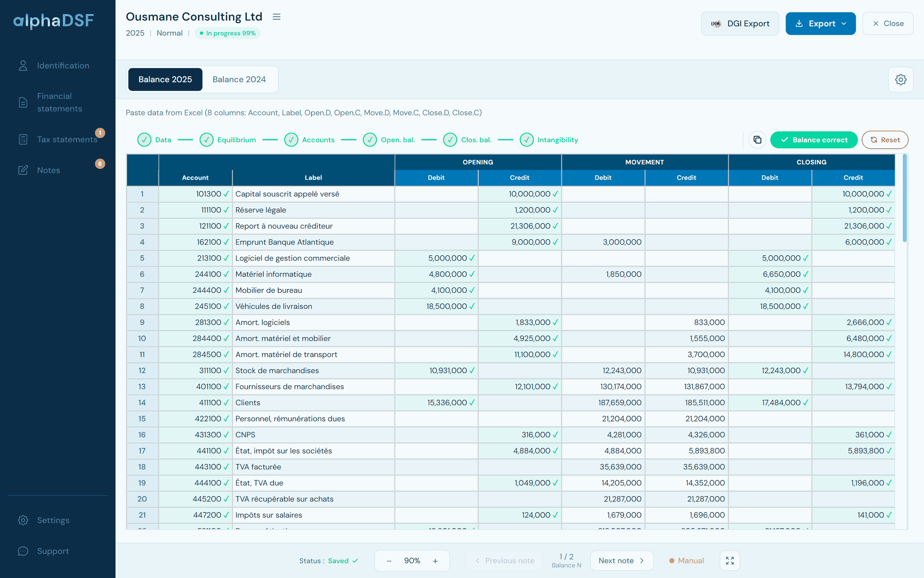The width and height of the screenshot is (924, 578).
Task: Open Tax statements calculator icon
Action: tap(23, 139)
